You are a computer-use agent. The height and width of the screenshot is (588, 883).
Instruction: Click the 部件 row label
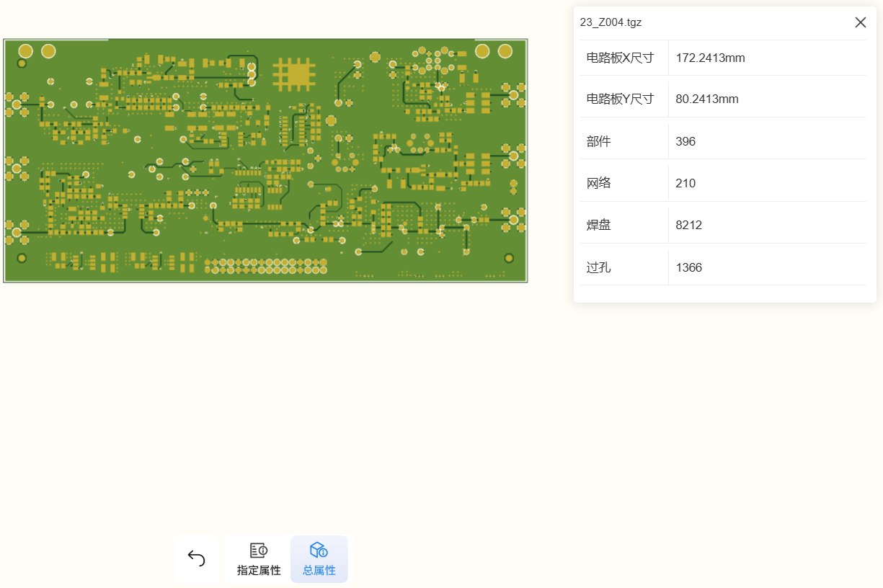598,141
